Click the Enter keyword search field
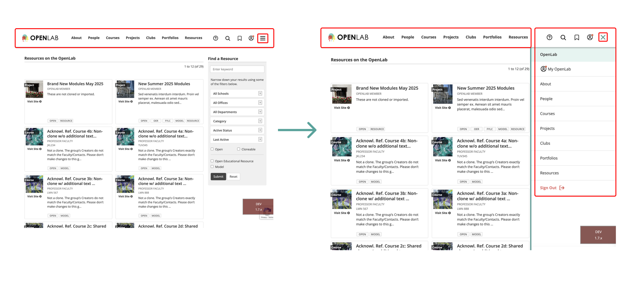This screenshot has height=285, width=644. click(x=237, y=69)
